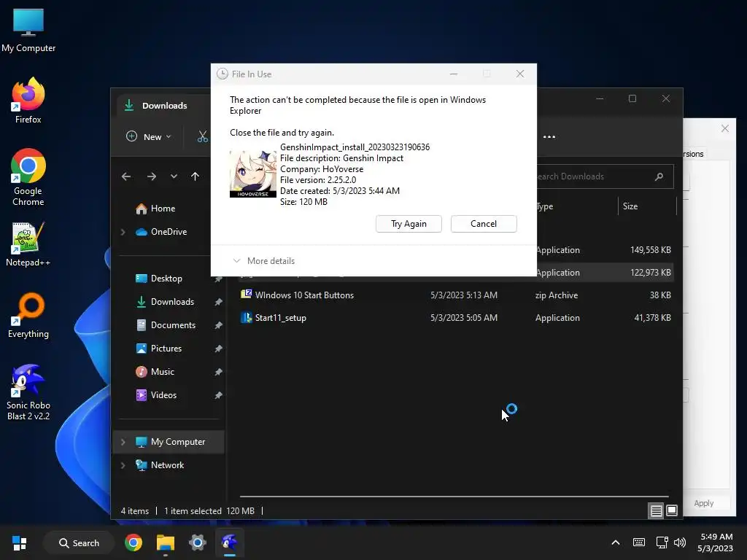Click Cancel in File In Use dialog
This screenshot has height=560, width=747.
point(484,224)
